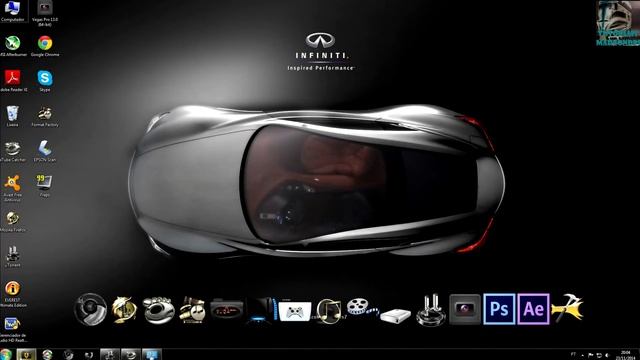Viewport: 640px width, 360px height.
Task: Click the volume speaker icon in system tray
Action: point(607,355)
